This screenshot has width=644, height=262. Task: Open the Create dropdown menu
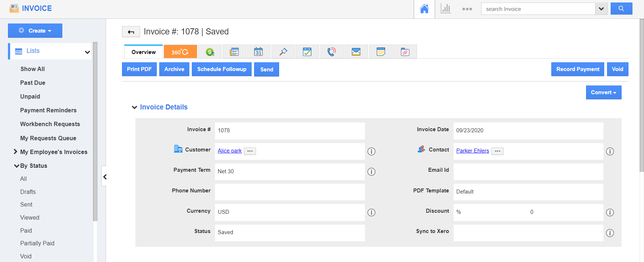35,31
